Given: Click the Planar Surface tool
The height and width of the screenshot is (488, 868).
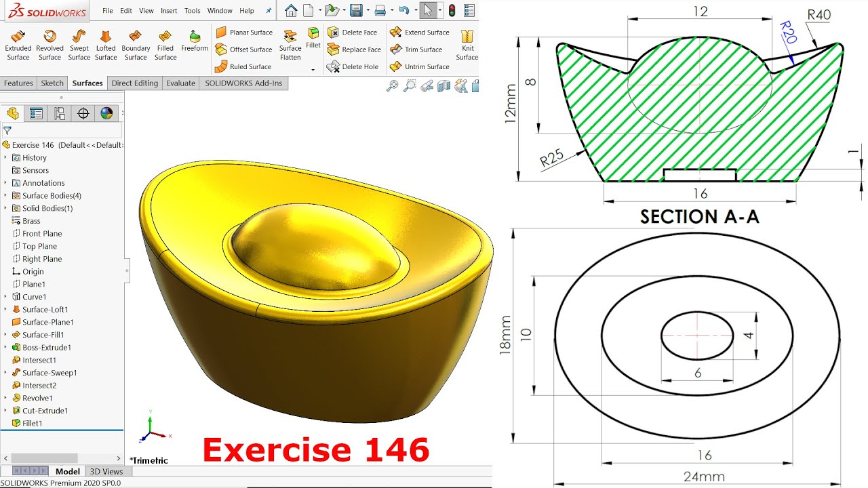Looking at the screenshot, I should [x=243, y=33].
